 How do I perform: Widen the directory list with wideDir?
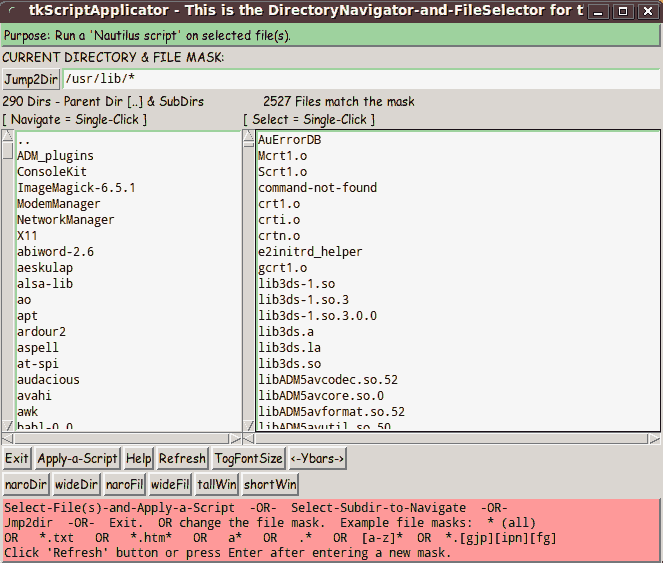coord(77,485)
